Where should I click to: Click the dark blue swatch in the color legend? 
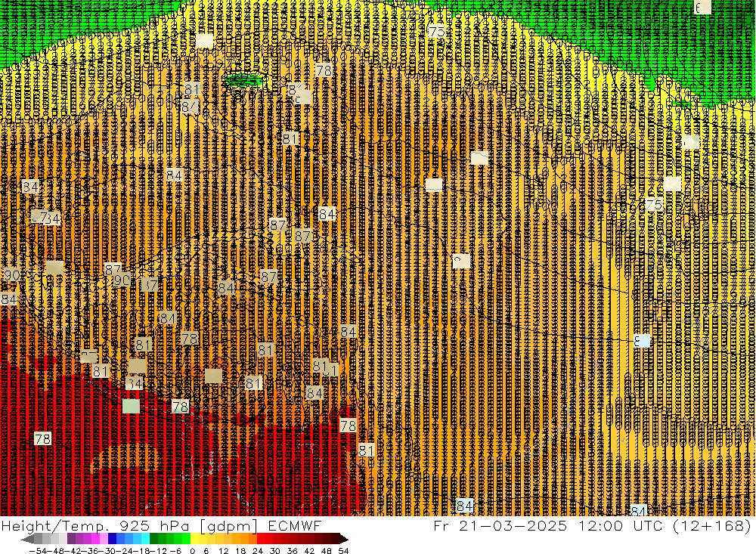(112, 539)
